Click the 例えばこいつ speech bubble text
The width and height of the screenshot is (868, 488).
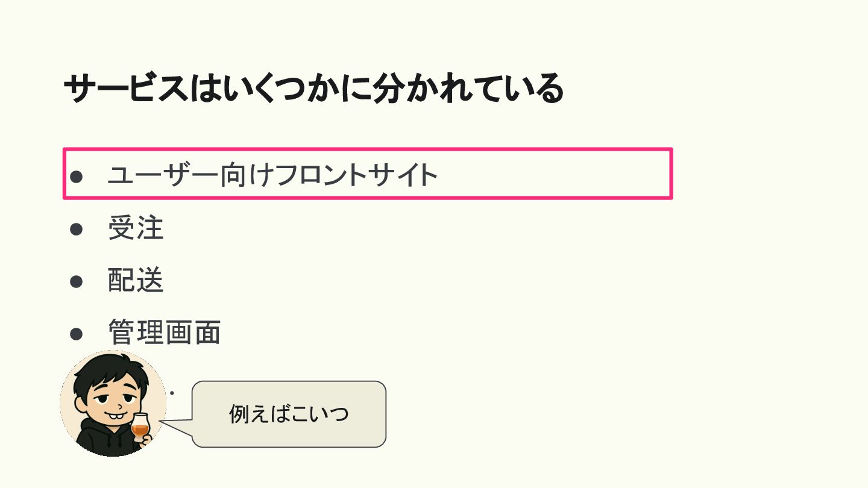289,414
